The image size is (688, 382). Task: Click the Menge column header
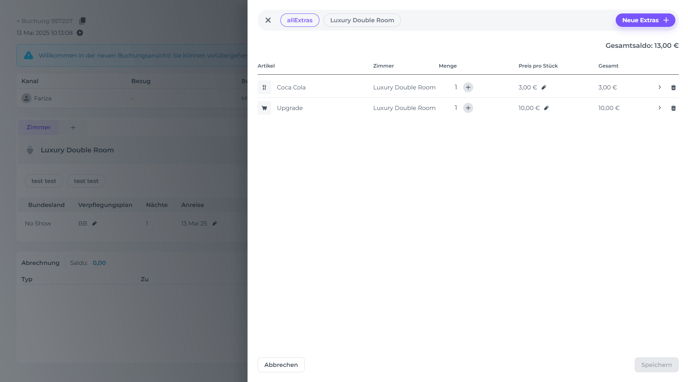click(448, 66)
